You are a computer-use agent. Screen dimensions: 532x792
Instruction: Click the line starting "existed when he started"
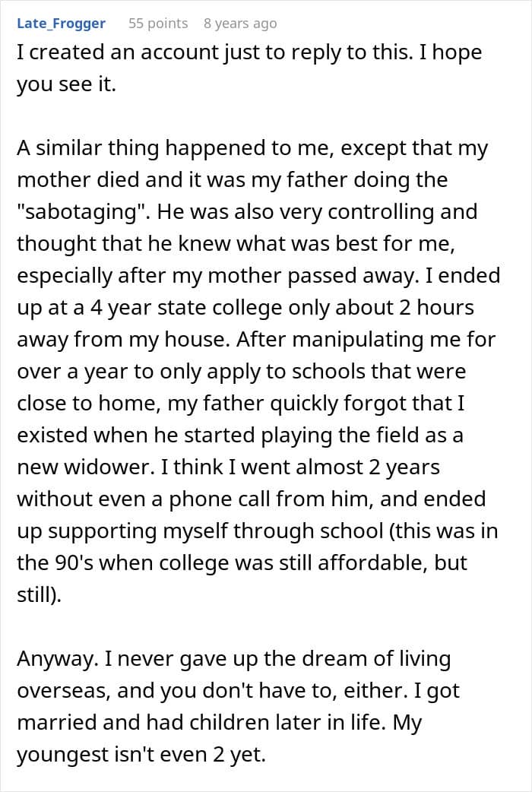tap(240, 435)
